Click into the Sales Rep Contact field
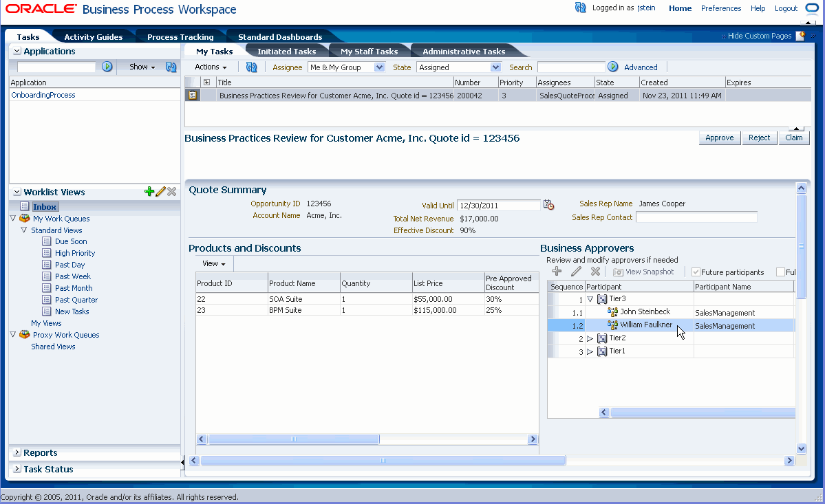 click(696, 217)
